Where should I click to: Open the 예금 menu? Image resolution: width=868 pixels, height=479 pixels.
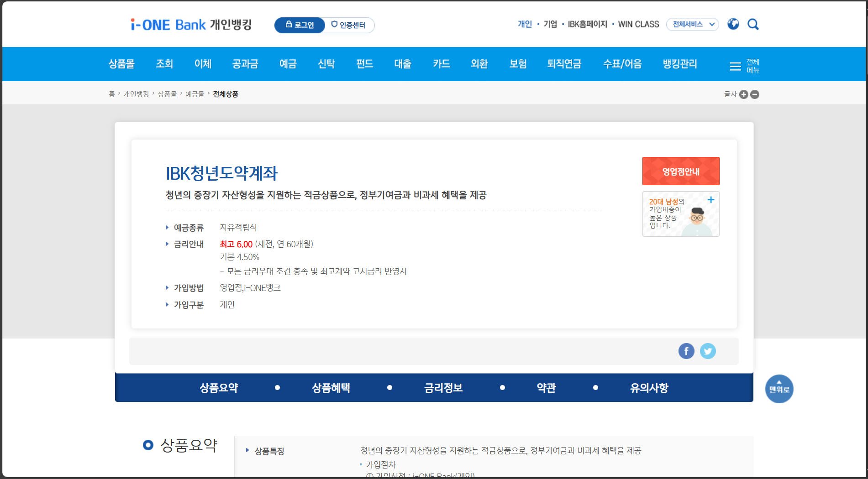pos(288,64)
